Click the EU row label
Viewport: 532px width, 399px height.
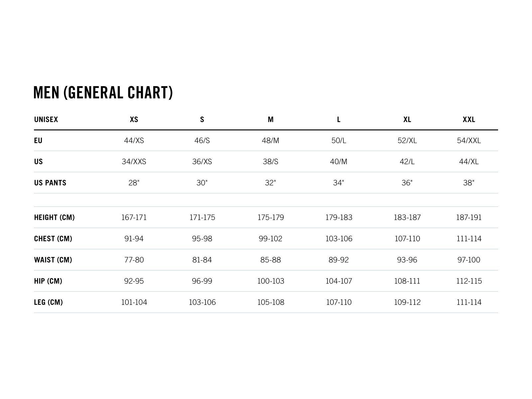click(x=38, y=140)
